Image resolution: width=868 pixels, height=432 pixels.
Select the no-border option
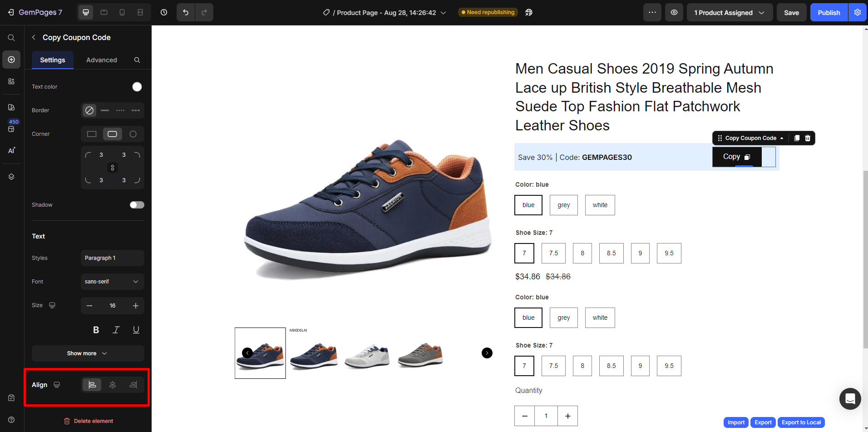89,110
